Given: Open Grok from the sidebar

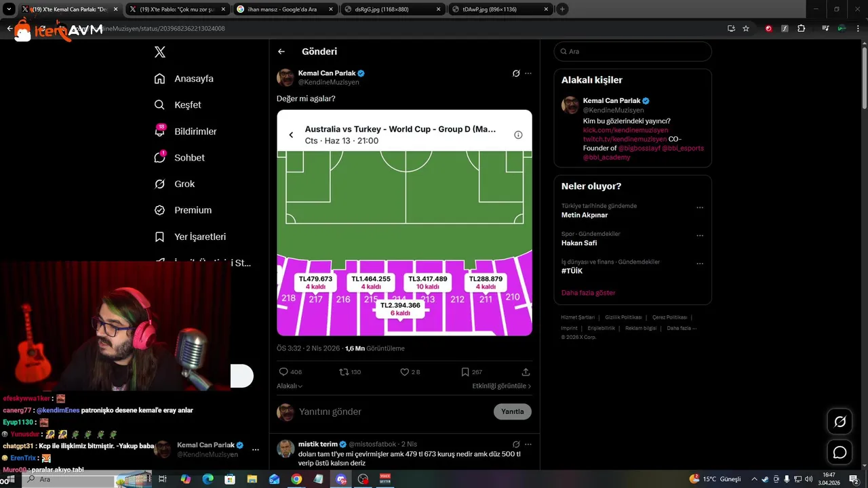Looking at the screenshot, I should pos(174,184).
